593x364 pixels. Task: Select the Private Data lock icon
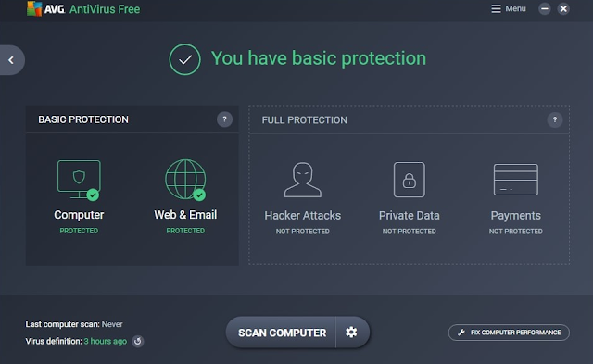[x=410, y=180]
